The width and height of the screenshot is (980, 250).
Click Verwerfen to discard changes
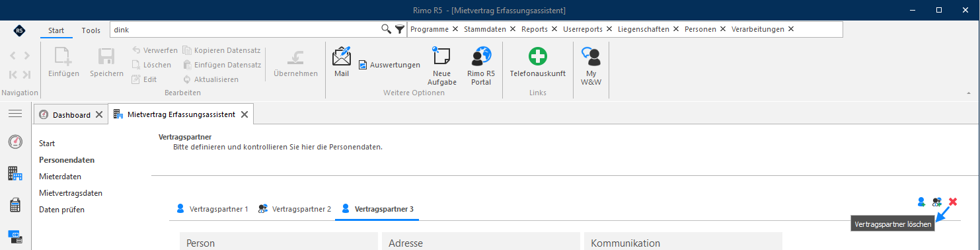[155, 50]
